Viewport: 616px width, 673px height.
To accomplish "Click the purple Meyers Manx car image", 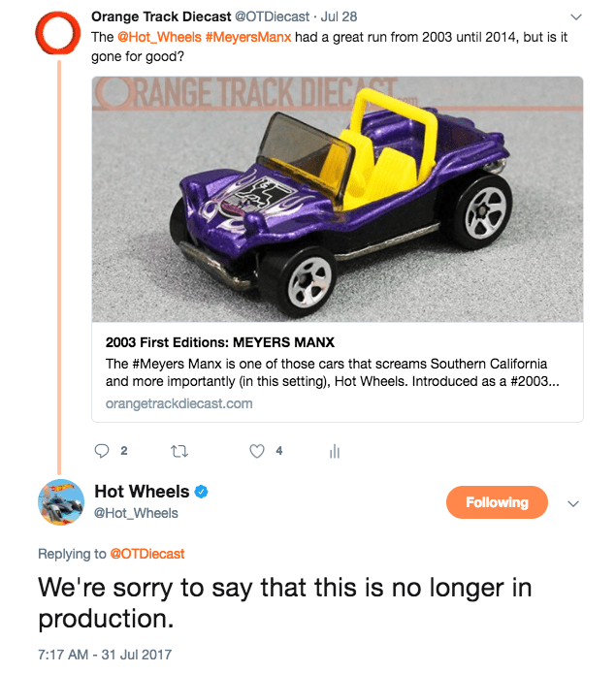I will tap(338, 199).
